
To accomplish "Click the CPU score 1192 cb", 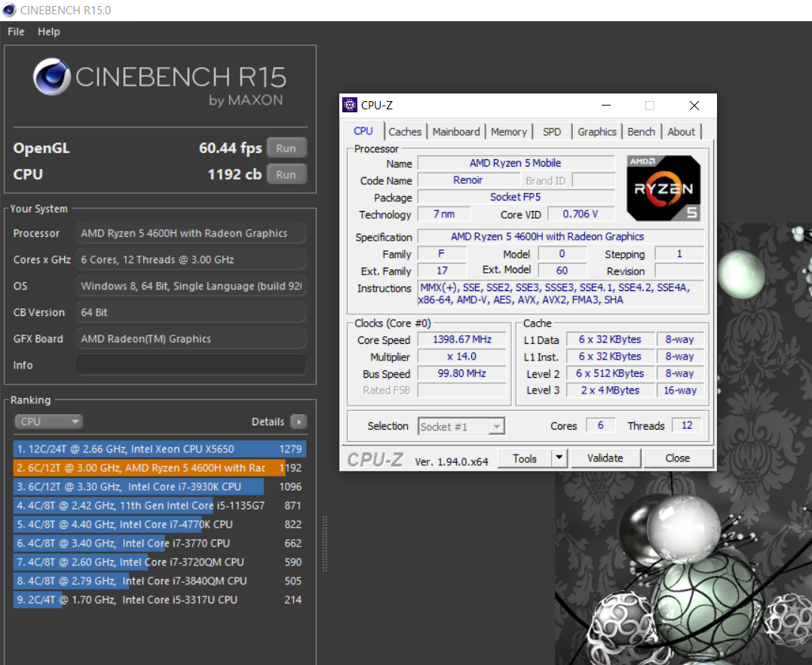I will click(x=234, y=174).
